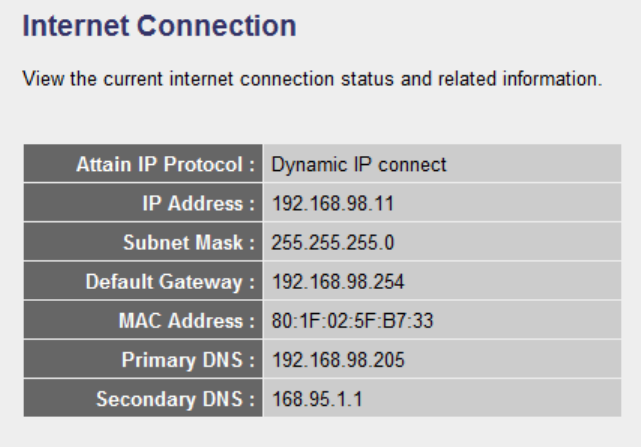Select the Primary DNS label cell

pos(143,359)
